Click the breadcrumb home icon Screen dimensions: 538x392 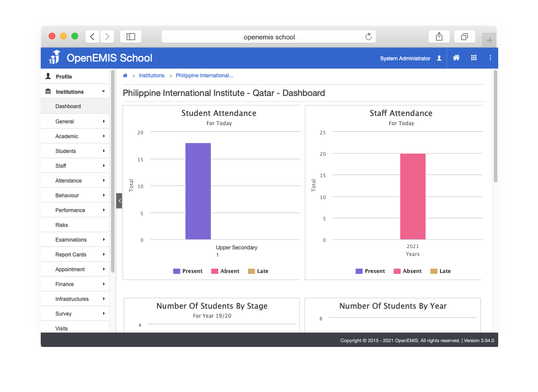(x=125, y=76)
